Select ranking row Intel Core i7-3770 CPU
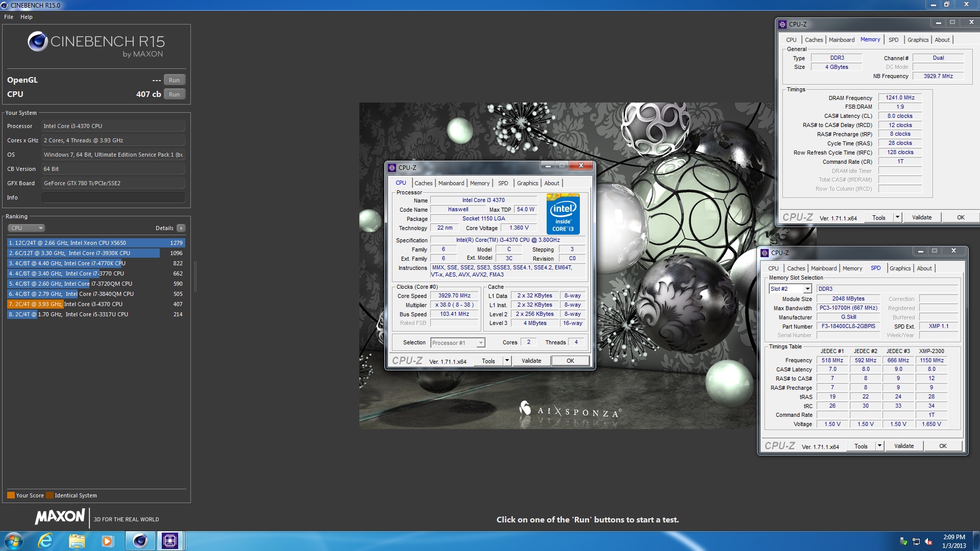 [96, 273]
